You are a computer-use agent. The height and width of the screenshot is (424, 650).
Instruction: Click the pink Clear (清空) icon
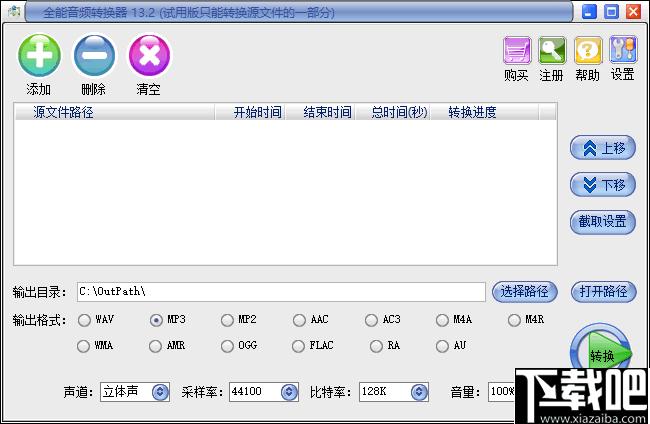tap(149, 55)
